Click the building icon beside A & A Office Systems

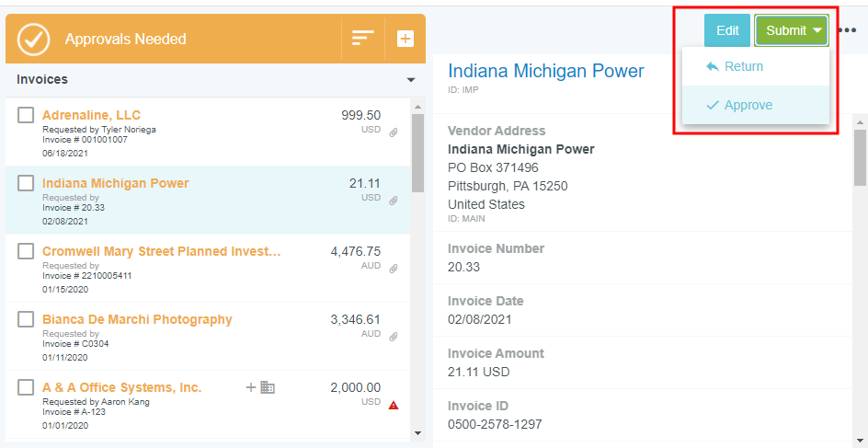tap(268, 387)
